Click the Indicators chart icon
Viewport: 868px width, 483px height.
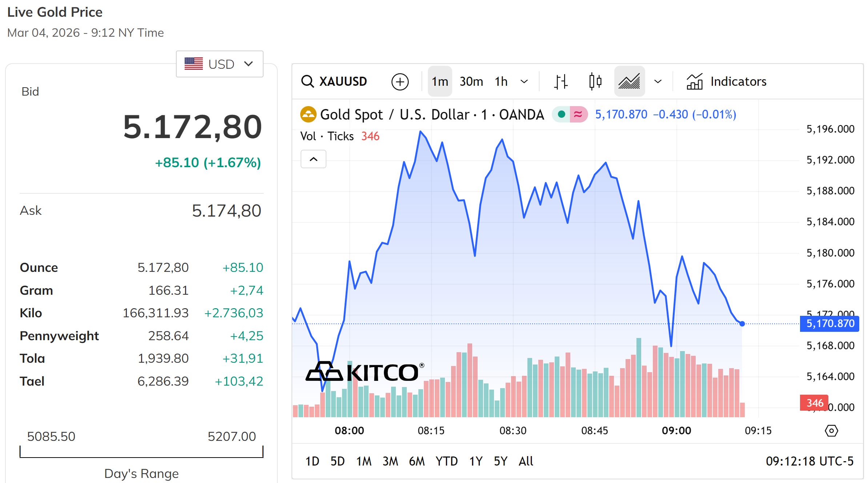click(695, 81)
